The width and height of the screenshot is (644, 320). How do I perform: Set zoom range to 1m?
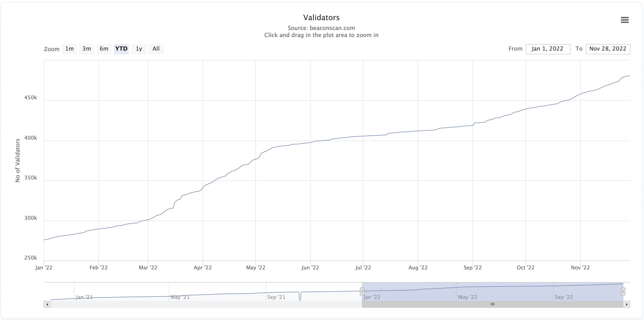70,49
